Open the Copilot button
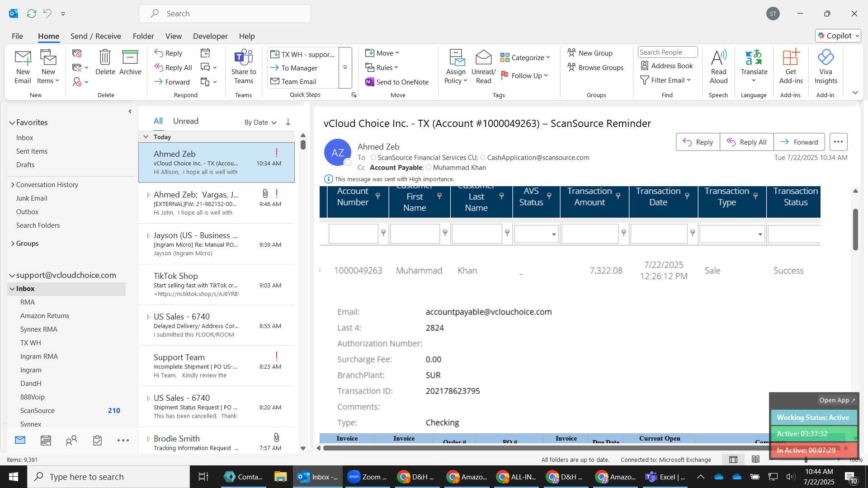 [838, 36]
